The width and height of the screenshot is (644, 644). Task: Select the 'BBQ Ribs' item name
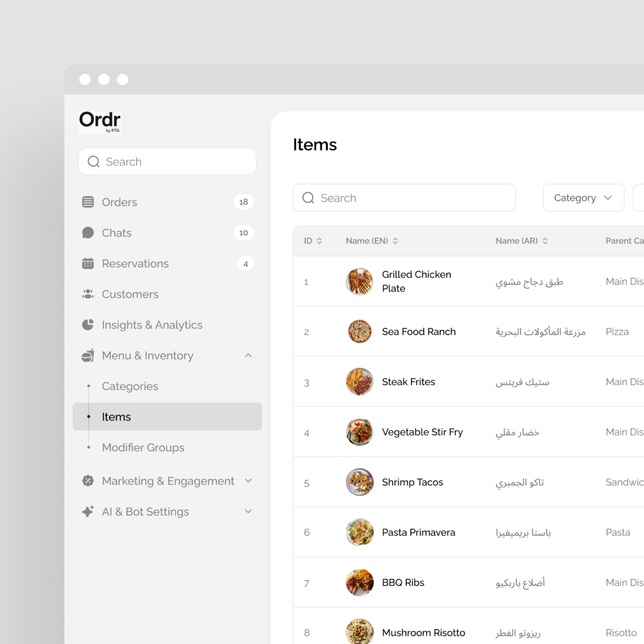pyautogui.click(x=403, y=582)
